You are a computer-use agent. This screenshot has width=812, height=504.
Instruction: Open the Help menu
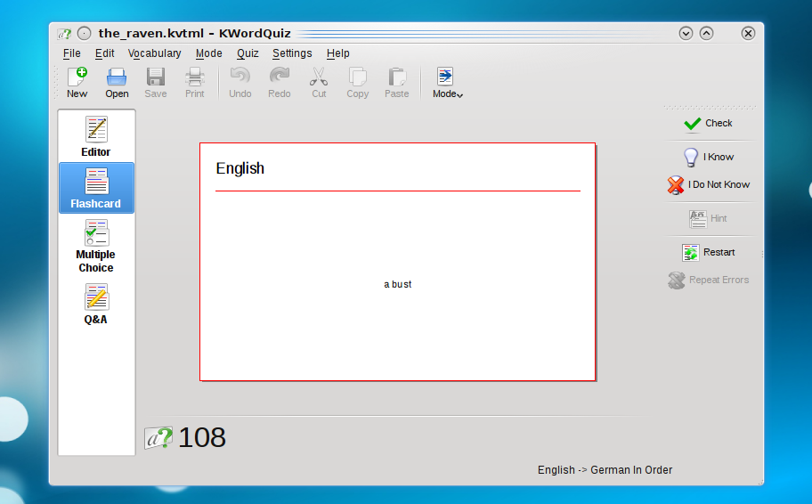coord(337,53)
